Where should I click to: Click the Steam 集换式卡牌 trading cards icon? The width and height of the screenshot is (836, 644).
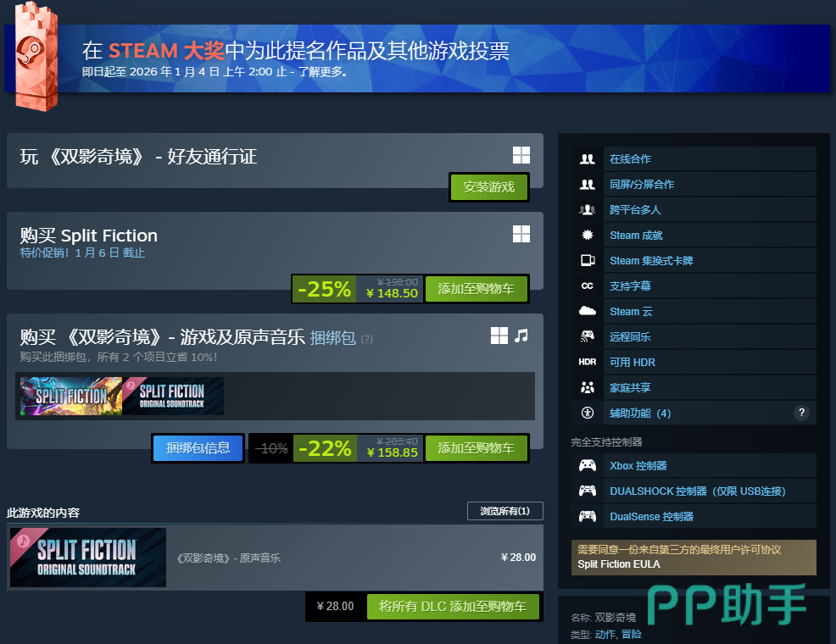(x=587, y=260)
